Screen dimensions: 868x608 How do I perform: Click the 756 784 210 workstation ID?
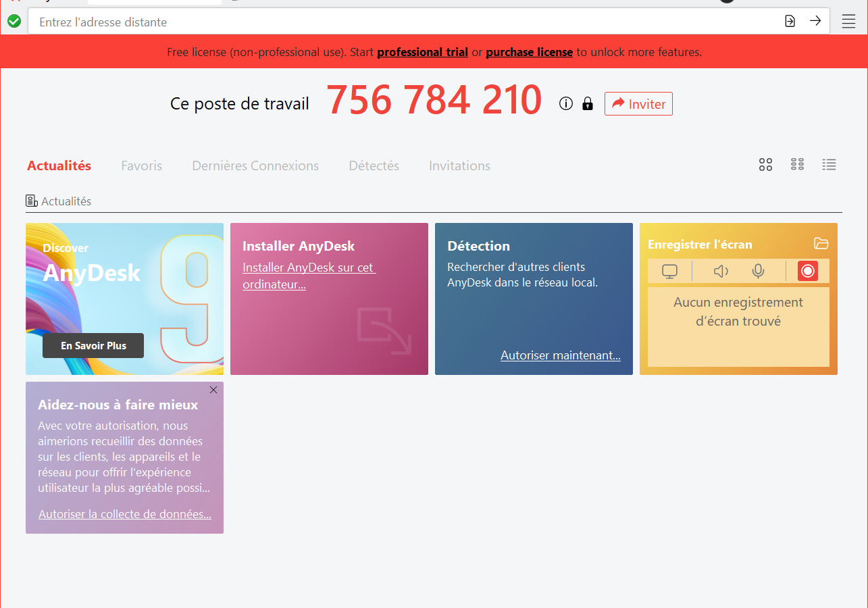pyautogui.click(x=434, y=100)
